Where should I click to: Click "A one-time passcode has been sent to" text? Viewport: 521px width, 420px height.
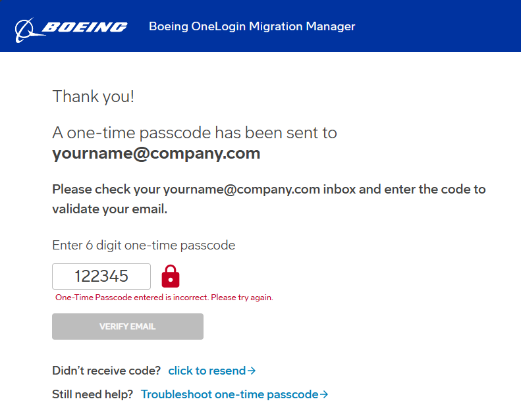click(194, 132)
